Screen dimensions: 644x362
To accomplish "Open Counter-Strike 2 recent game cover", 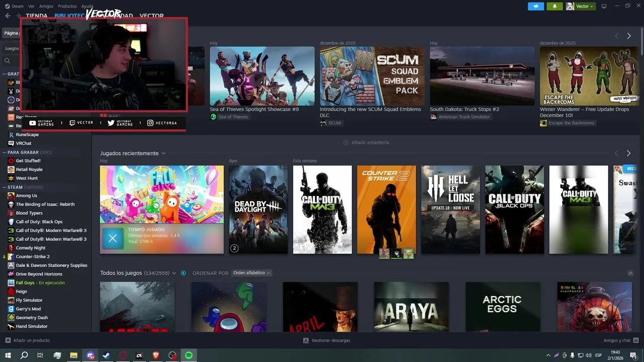I will click(x=386, y=210).
